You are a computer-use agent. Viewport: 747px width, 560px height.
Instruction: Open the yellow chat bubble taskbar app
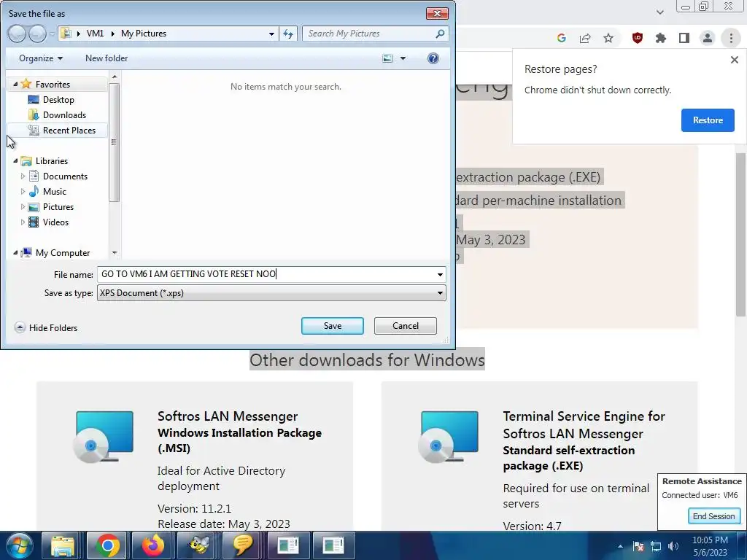pos(243,545)
